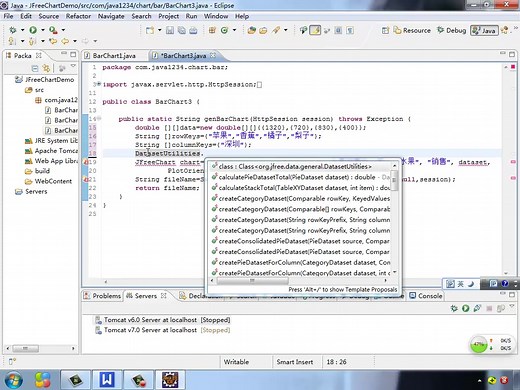
Task: Open the dropdown next to Search icon
Action: (286, 30)
